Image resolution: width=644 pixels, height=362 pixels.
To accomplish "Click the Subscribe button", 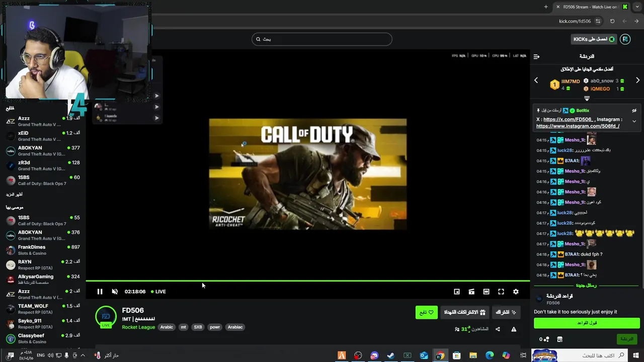I will [506, 312].
